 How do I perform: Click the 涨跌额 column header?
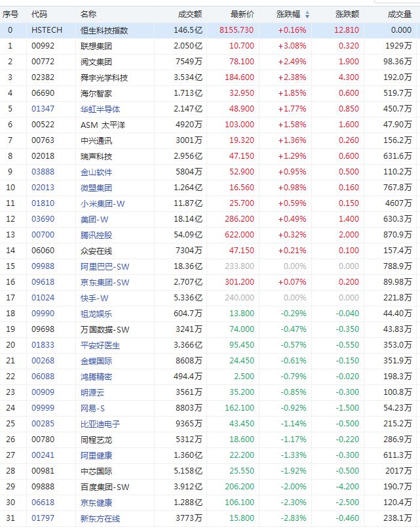pos(347,14)
